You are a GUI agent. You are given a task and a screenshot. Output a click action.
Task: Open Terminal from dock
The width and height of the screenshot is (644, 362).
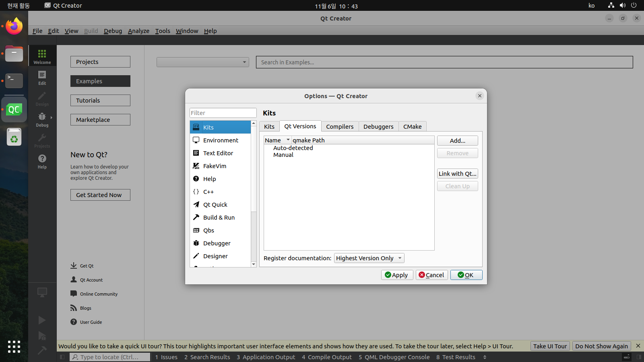tap(14, 80)
